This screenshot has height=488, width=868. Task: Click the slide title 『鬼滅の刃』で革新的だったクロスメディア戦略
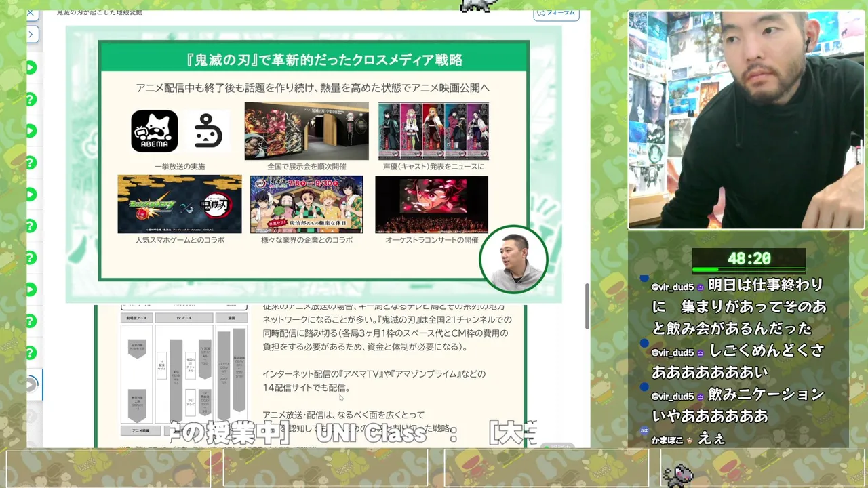pos(323,60)
